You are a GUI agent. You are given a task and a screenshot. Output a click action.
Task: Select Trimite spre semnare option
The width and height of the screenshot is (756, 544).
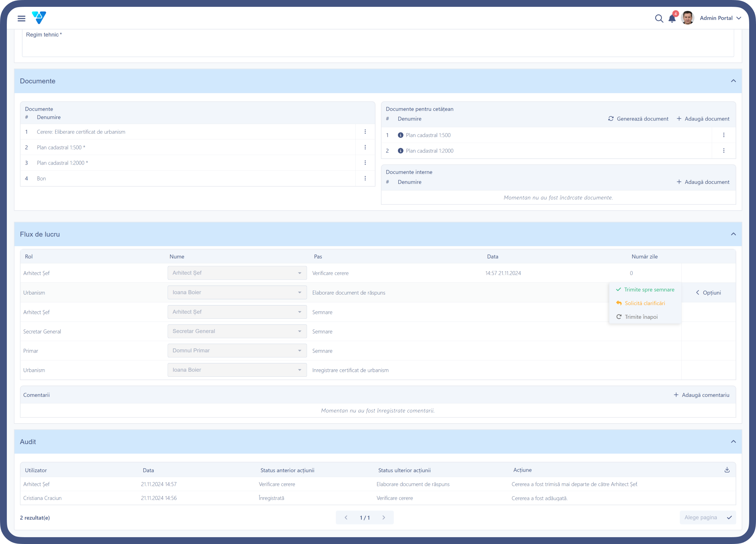[x=645, y=289]
